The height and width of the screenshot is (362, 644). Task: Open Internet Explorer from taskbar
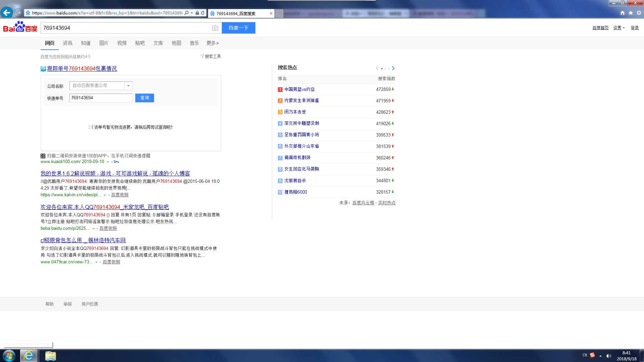click(29, 356)
